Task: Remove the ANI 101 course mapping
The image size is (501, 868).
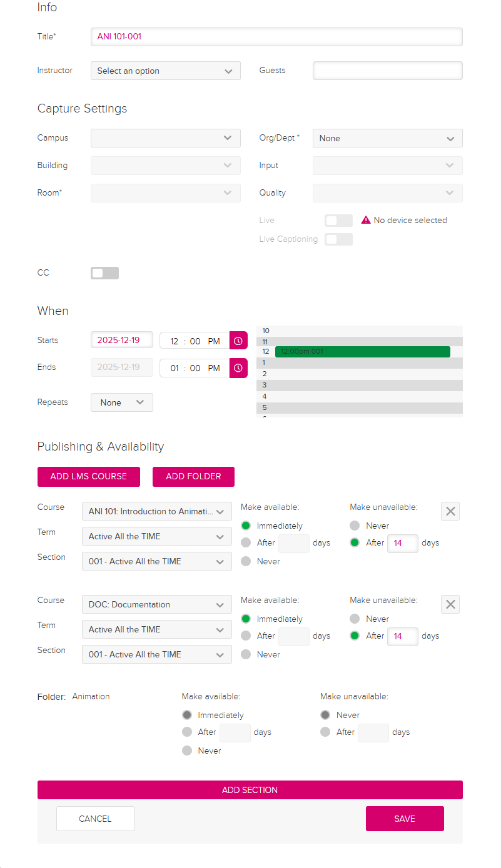Action: click(450, 511)
